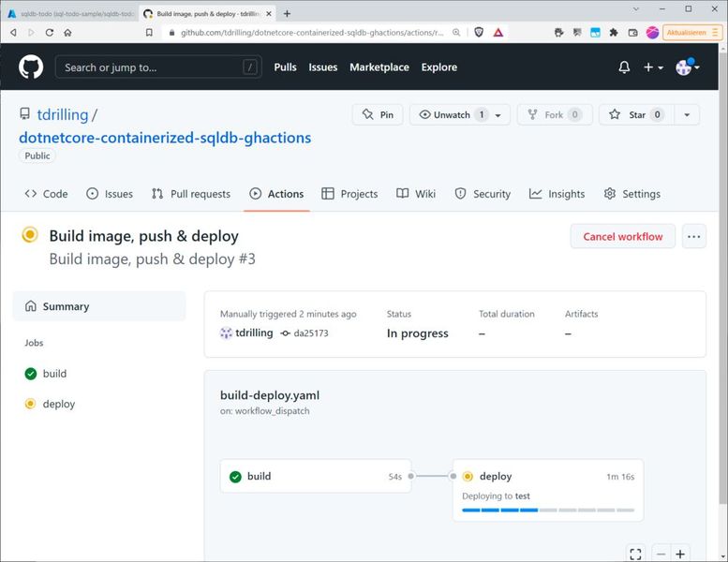Click the Public visibility badge

coord(37,155)
